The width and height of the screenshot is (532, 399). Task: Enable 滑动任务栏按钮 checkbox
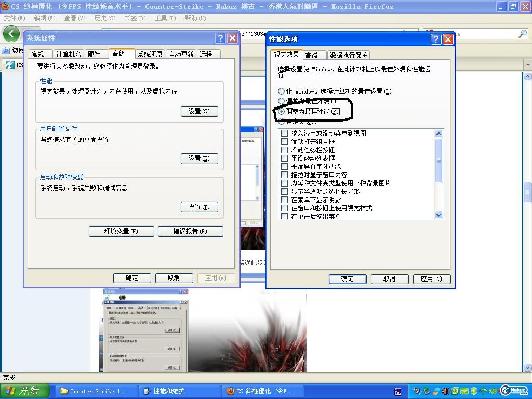[284, 150]
